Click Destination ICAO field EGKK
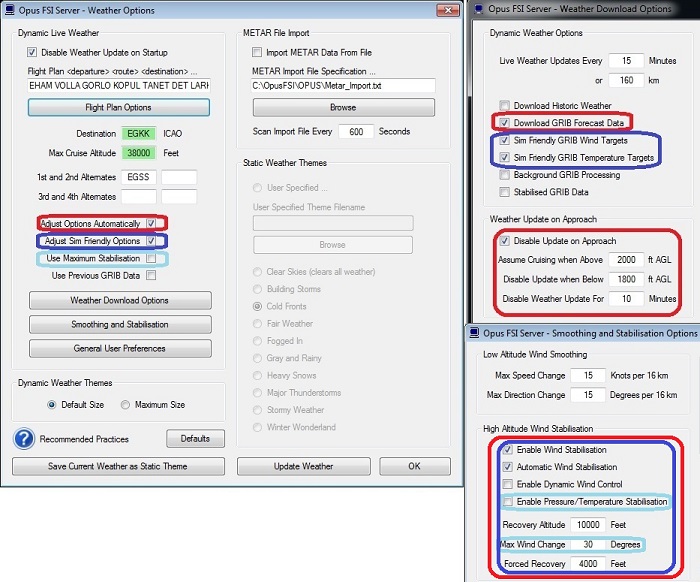This screenshot has width=700, height=582. pos(139,133)
